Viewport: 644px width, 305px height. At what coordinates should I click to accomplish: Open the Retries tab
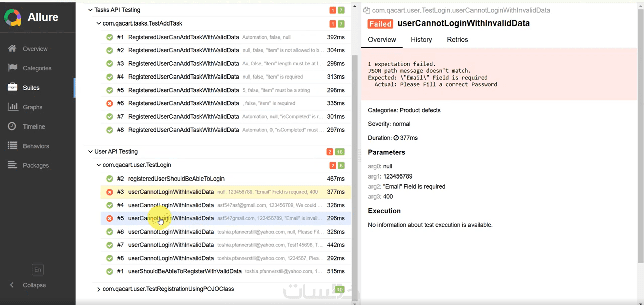click(457, 40)
